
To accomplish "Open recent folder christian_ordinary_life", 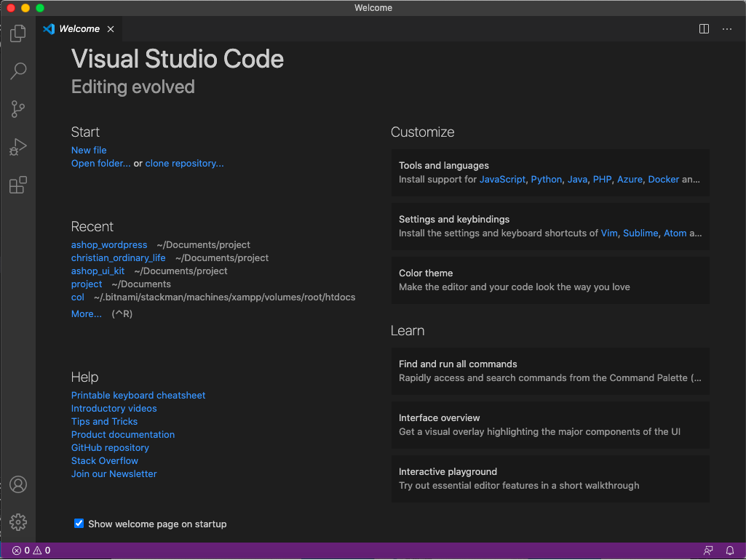I will coord(119,258).
